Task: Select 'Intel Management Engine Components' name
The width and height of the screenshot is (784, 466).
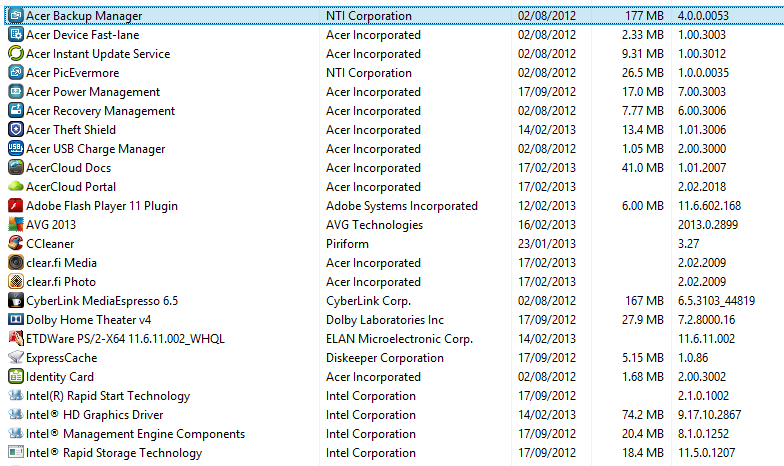Action: (136, 434)
